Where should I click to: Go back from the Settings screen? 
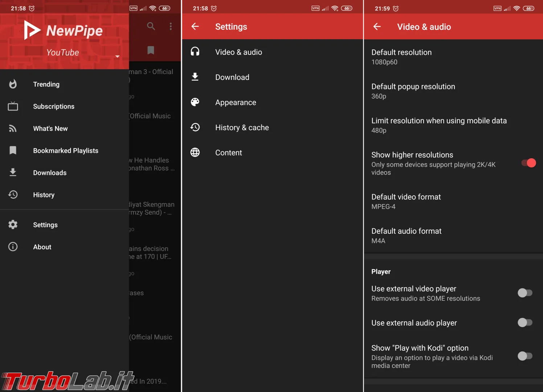(195, 26)
